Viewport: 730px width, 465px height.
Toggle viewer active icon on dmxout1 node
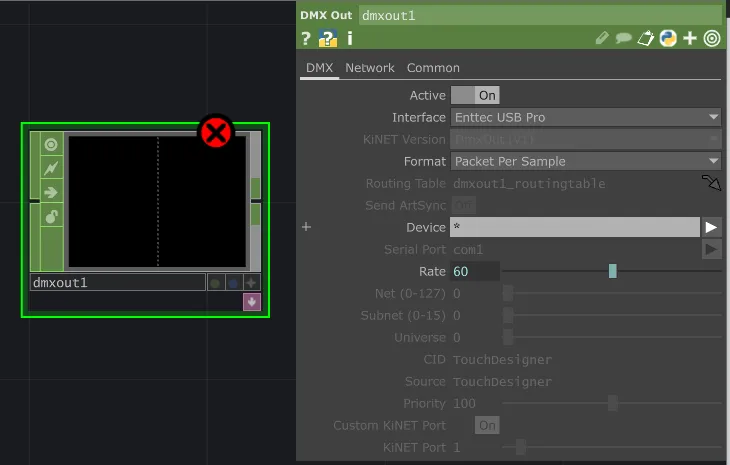(51, 145)
